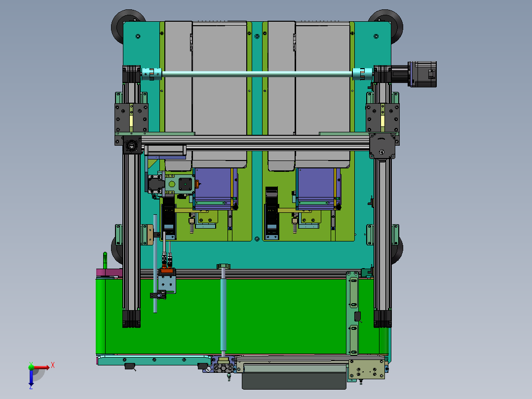The height and width of the screenshot is (399, 532).
Task: Select the slotted light-green bracket on conveyor
Action: pos(353,313)
